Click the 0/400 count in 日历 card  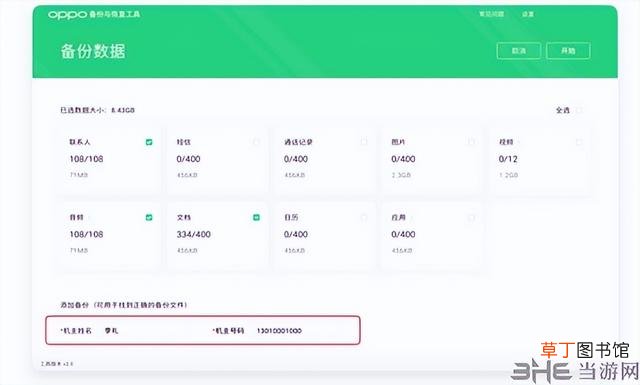click(296, 234)
